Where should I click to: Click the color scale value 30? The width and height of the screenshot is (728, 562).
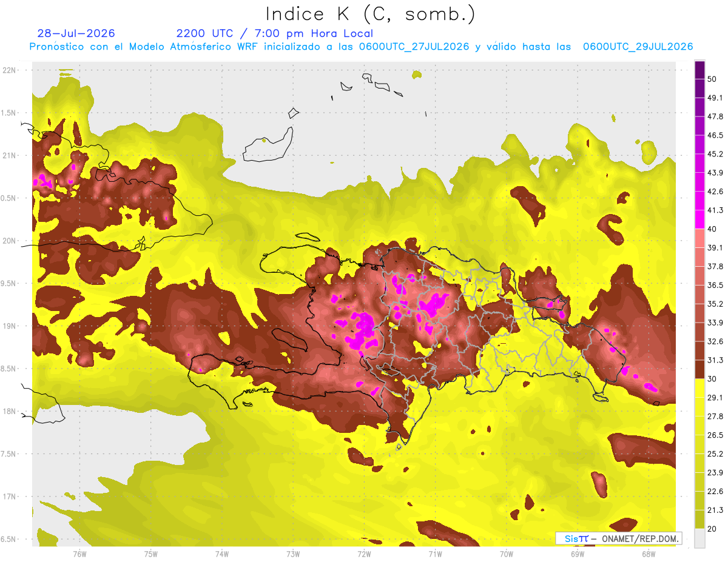point(712,379)
